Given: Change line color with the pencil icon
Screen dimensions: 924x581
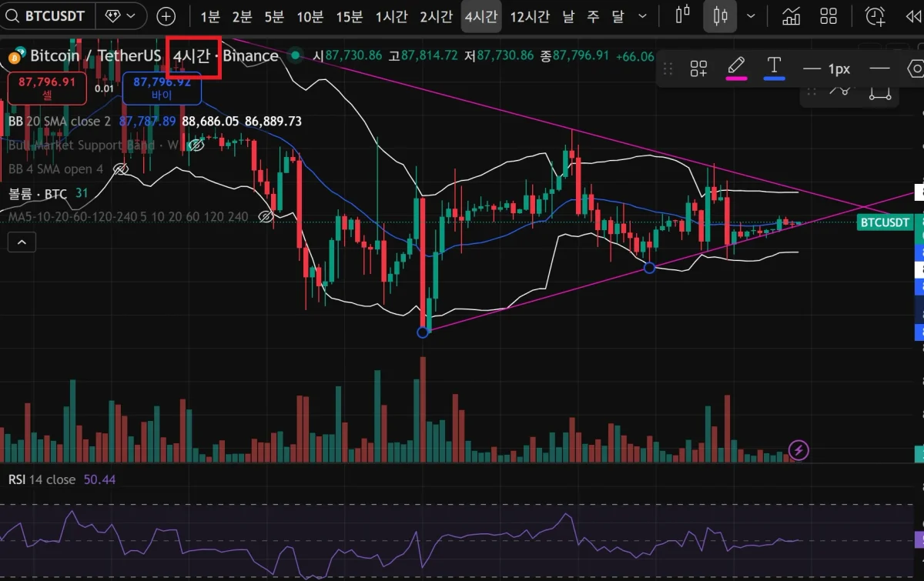Looking at the screenshot, I should point(737,68).
